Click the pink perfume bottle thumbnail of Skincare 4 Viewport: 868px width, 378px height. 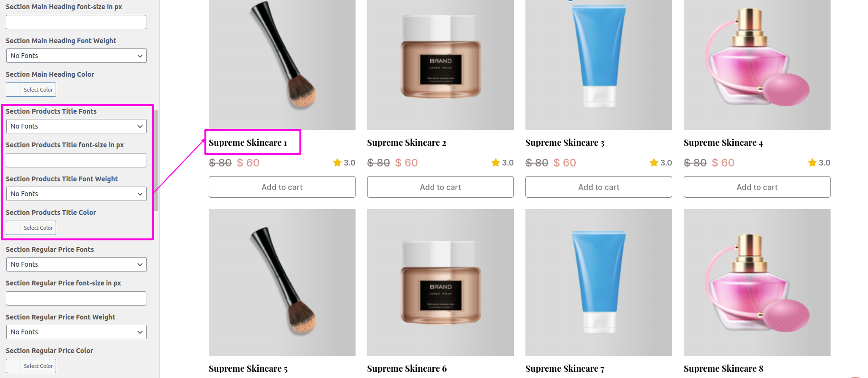757,65
